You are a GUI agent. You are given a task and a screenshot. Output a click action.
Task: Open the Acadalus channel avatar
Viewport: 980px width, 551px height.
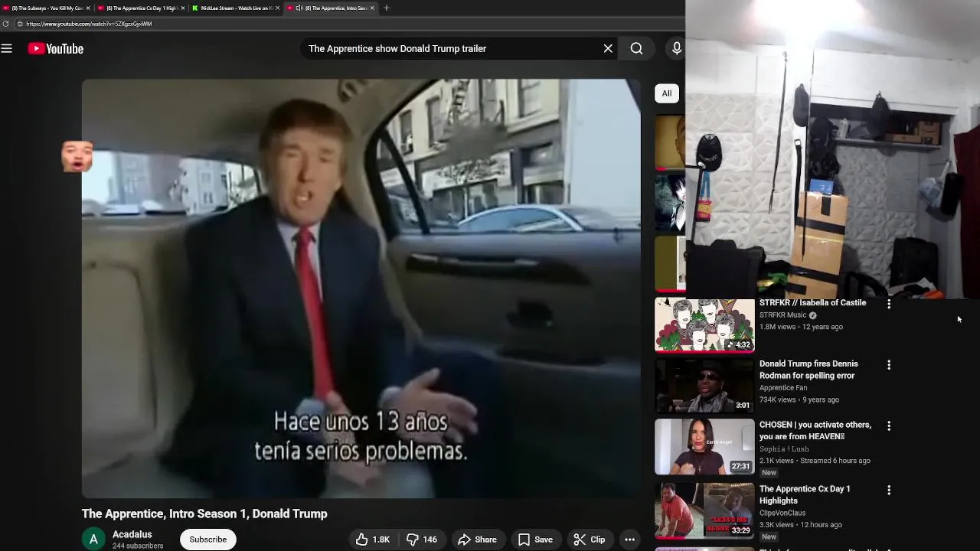[93, 540]
